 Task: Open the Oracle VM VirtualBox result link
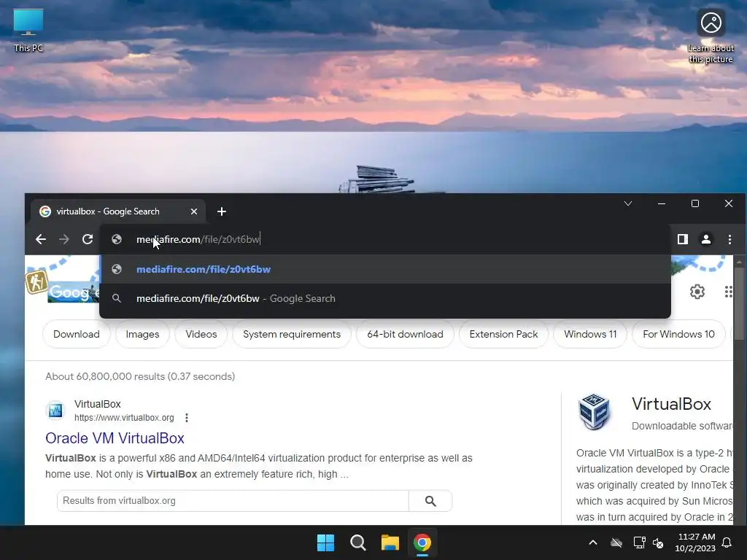[115, 438]
